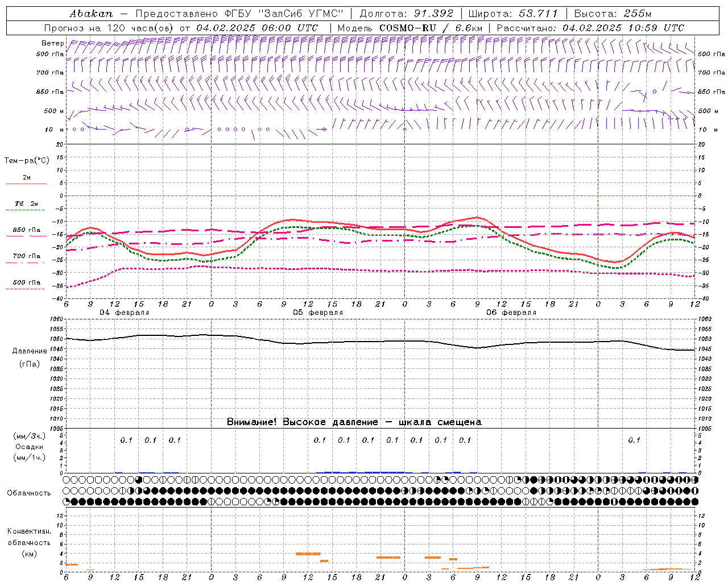Click the '2м' temperature legend entry
728x582 pixels.
[x=27, y=178]
